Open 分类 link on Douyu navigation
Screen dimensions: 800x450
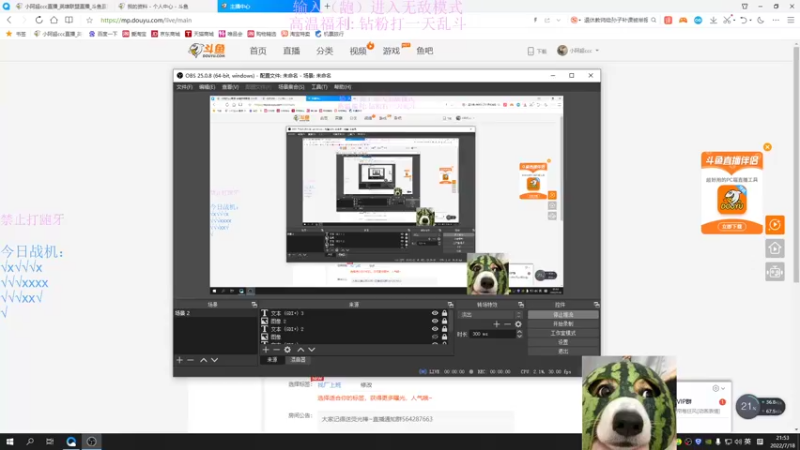pos(324,51)
